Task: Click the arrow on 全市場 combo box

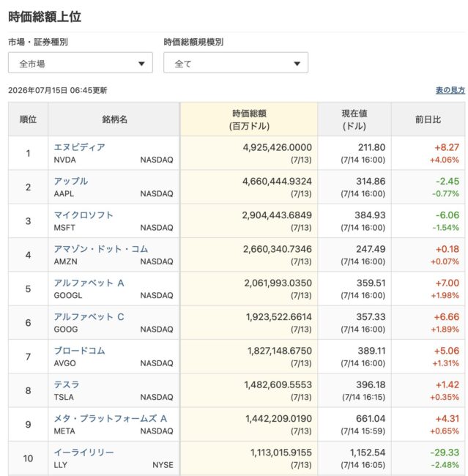Action: point(141,64)
